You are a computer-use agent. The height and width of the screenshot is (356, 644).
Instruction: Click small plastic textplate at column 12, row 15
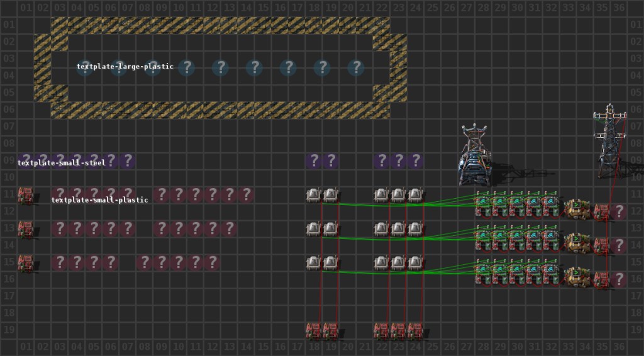pyautogui.click(x=212, y=262)
